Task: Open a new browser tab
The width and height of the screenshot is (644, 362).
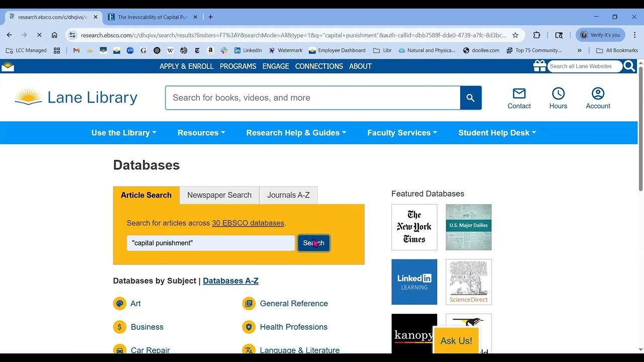Action: tap(211, 17)
